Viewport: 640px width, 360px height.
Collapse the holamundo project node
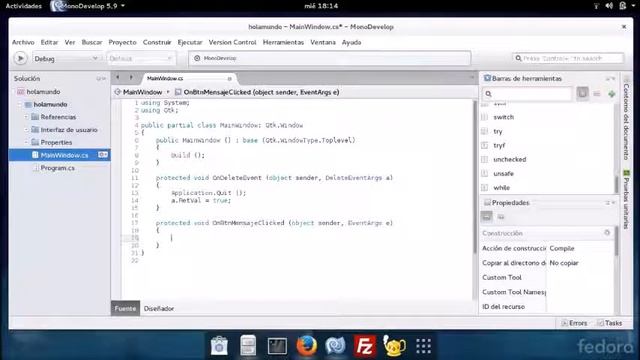(x=20, y=104)
